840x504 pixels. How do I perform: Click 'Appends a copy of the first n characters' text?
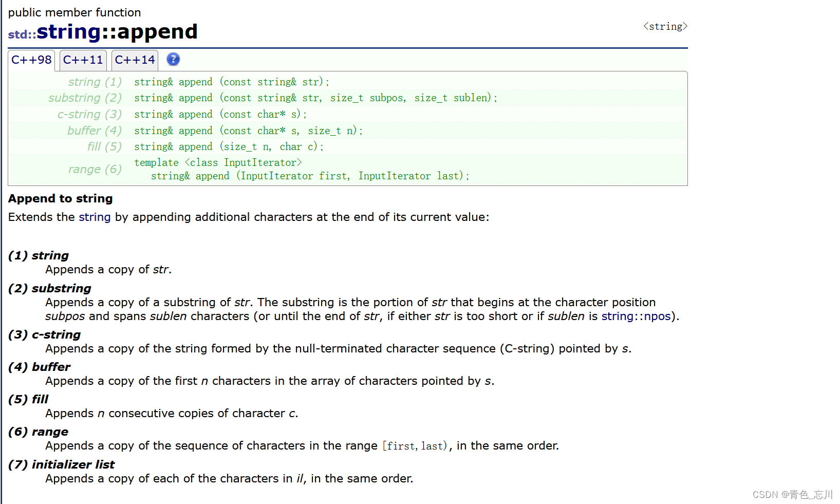point(270,381)
